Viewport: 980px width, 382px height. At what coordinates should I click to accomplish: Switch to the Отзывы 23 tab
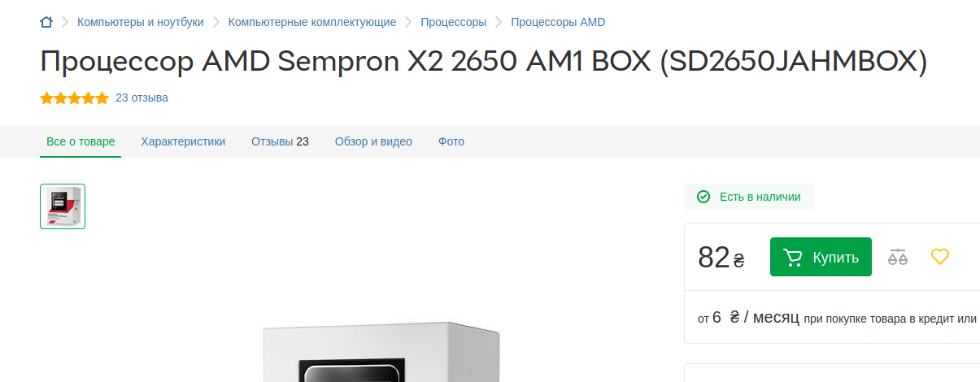click(x=280, y=141)
